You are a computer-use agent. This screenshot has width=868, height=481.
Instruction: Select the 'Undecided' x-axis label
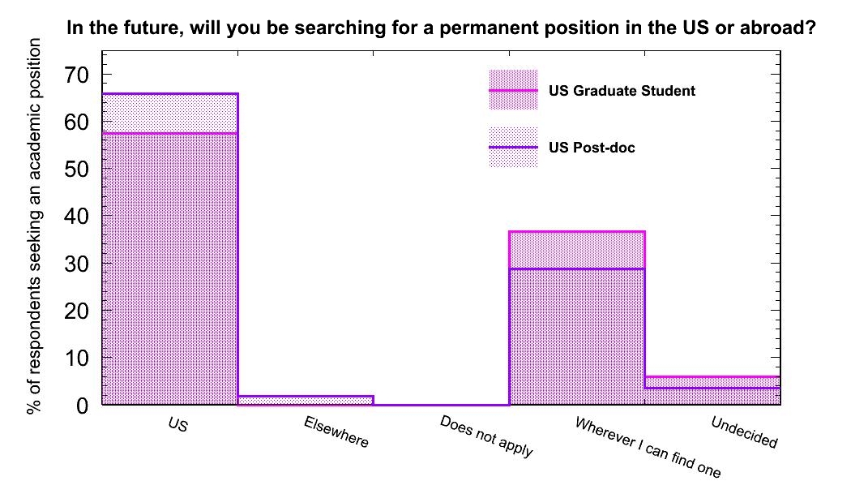[744, 432]
